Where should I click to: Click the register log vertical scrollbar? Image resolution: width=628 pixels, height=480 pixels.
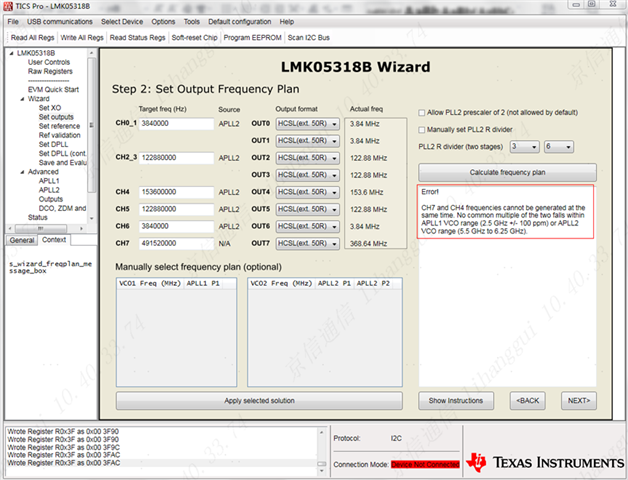point(322,452)
